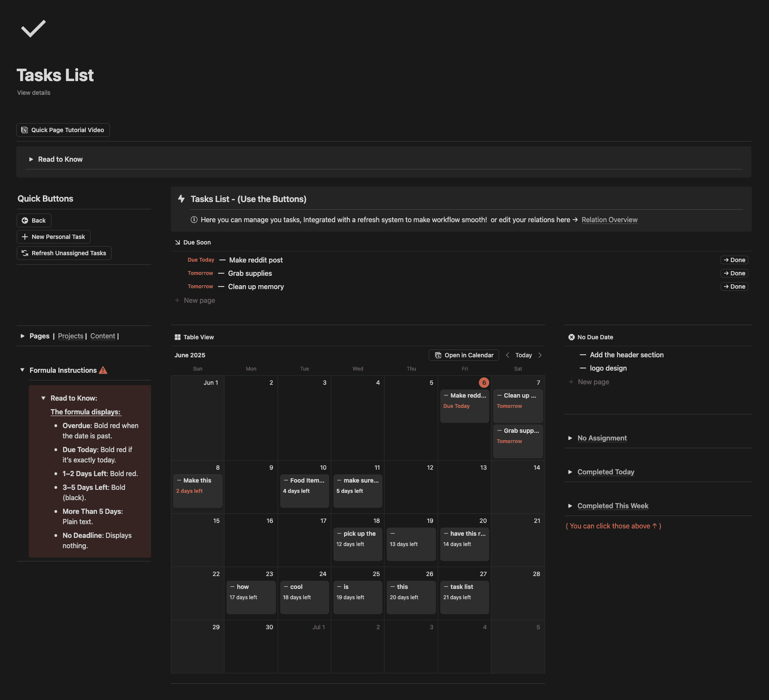Go to next month with right chevron
Screen dimensions: 769x700
[x=540, y=355]
